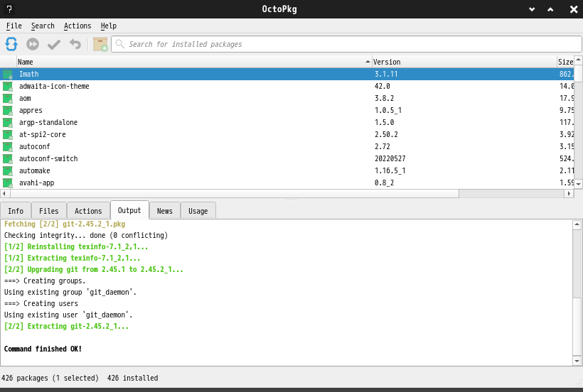Click 'Upgrading git from 2.45.1' output line
Screen dimensions: 583x392
pyautogui.click(x=94, y=270)
